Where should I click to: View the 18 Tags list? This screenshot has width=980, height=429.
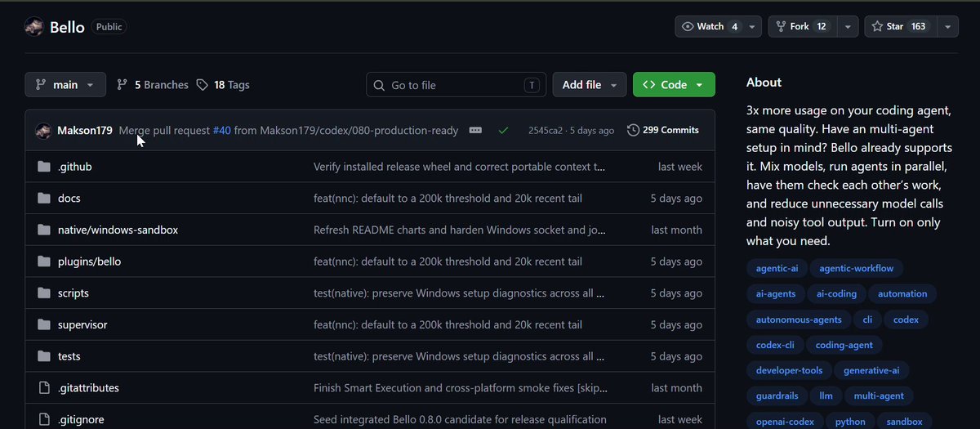[x=223, y=85]
